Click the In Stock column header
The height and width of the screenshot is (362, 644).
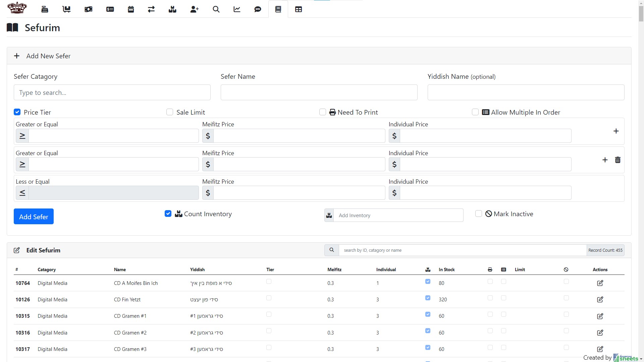447,269
